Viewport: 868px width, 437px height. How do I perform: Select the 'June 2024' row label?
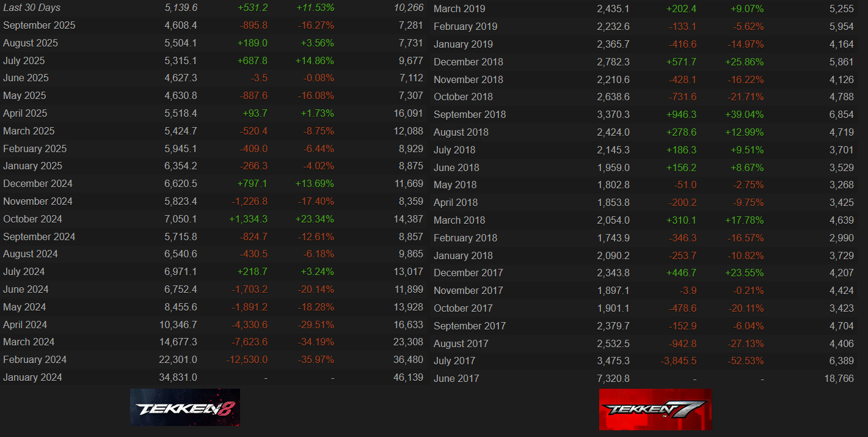click(26, 289)
